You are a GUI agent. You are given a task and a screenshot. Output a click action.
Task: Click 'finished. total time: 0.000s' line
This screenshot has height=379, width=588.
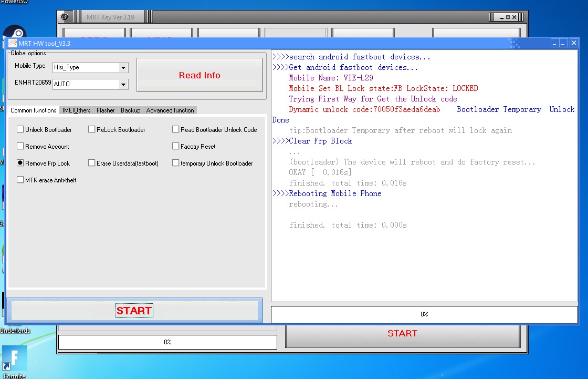(x=348, y=225)
